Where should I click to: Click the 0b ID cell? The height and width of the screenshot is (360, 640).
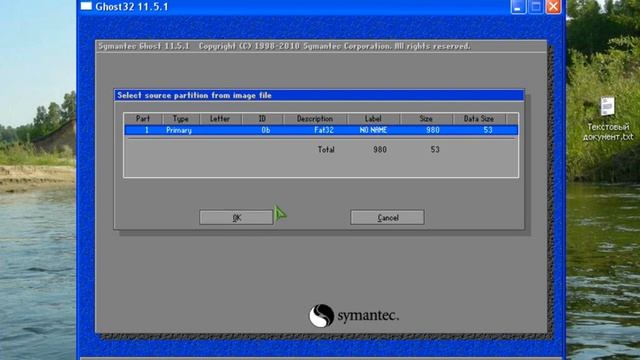(266, 130)
